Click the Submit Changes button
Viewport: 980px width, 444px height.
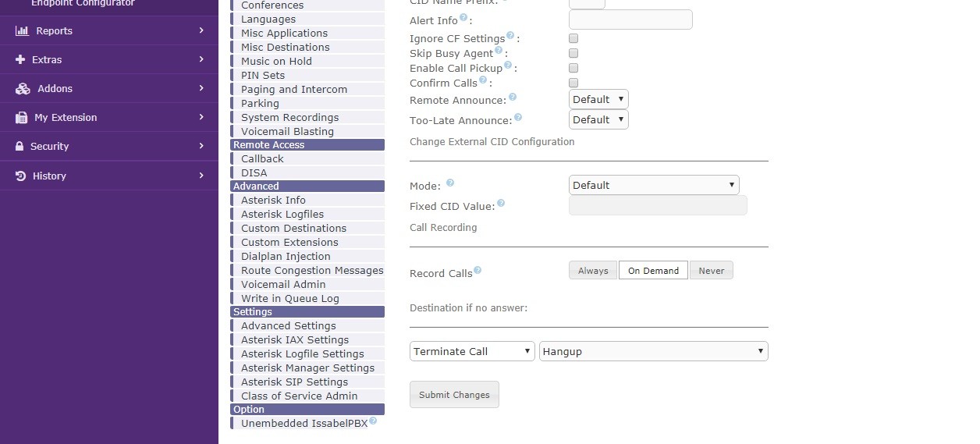click(x=454, y=394)
